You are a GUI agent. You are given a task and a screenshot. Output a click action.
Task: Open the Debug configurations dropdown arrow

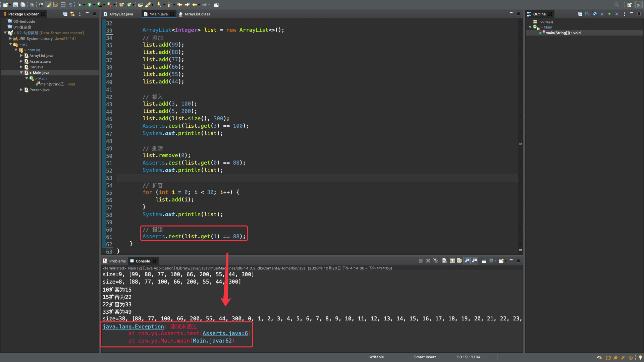tap(84, 5)
